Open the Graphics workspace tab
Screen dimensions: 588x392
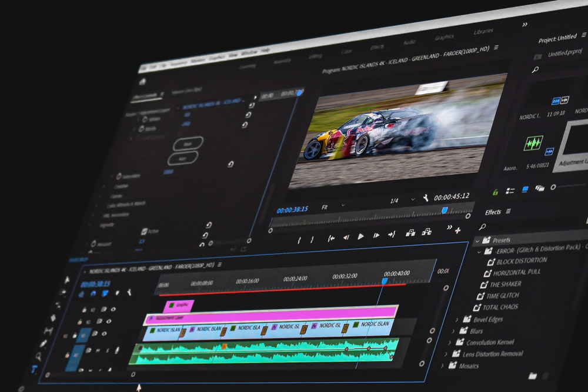click(445, 38)
